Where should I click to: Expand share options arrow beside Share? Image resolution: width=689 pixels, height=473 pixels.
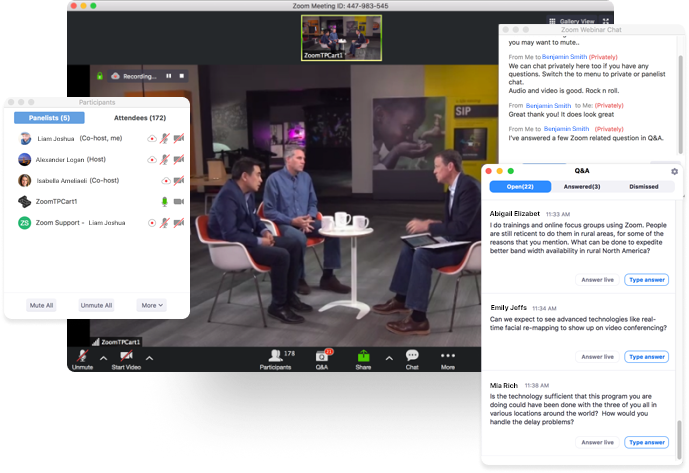(389, 358)
